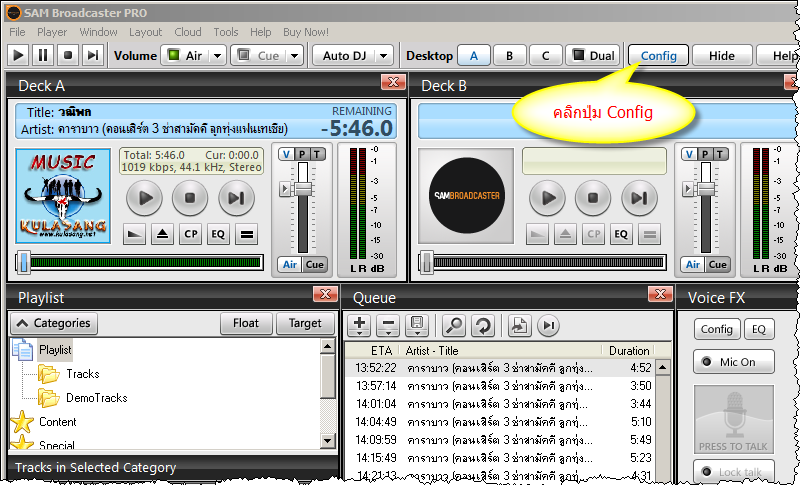Open the Air volume dropdown arrow
This screenshot has height=485, width=800.
pyautogui.click(x=218, y=55)
